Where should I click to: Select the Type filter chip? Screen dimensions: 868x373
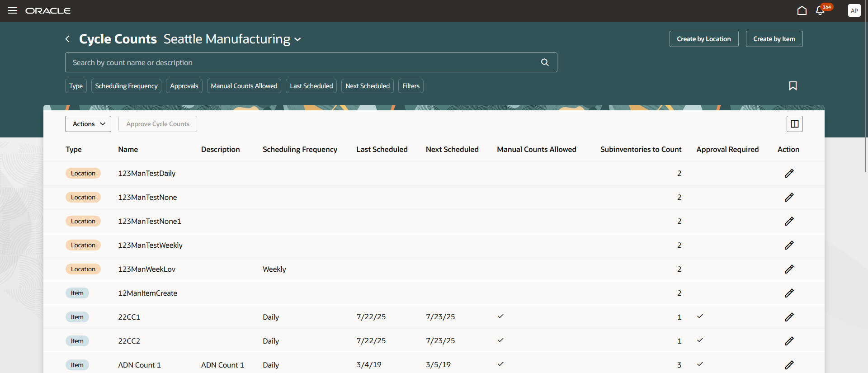(75, 86)
